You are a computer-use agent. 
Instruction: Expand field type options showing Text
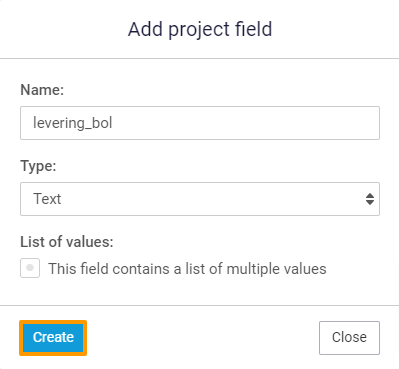200,199
